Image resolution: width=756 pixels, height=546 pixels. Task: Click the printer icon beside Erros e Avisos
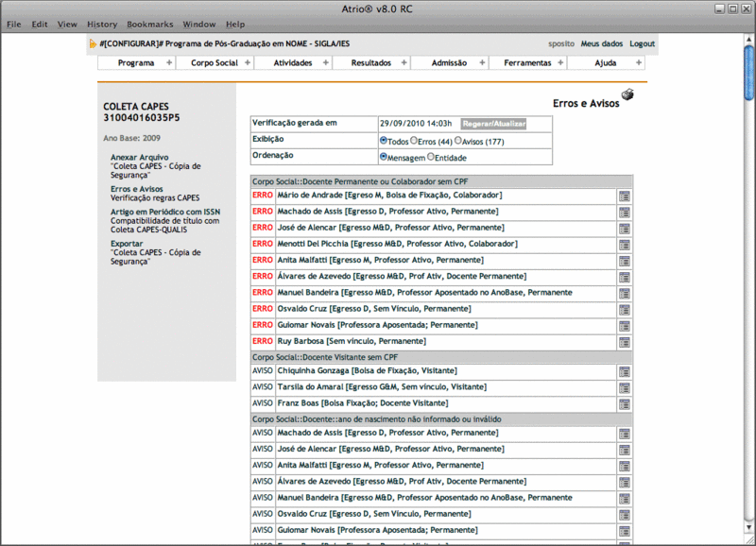click(628, 94)
